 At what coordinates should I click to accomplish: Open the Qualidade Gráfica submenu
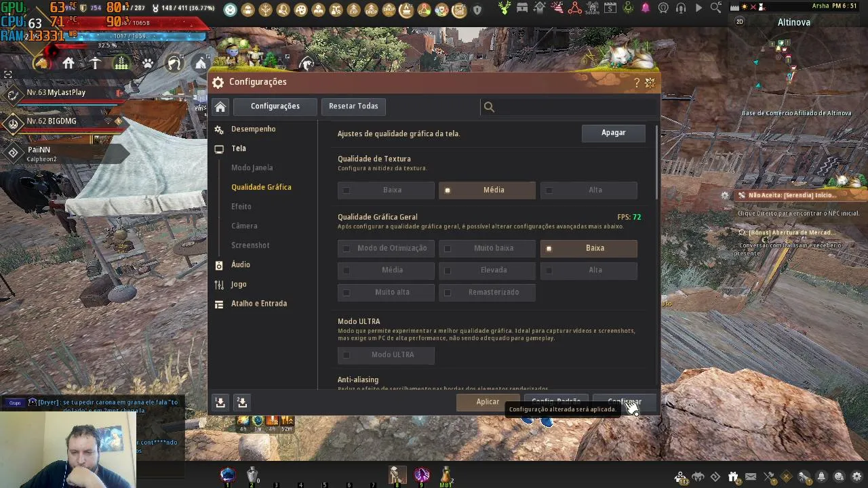[x=261, y=187]
